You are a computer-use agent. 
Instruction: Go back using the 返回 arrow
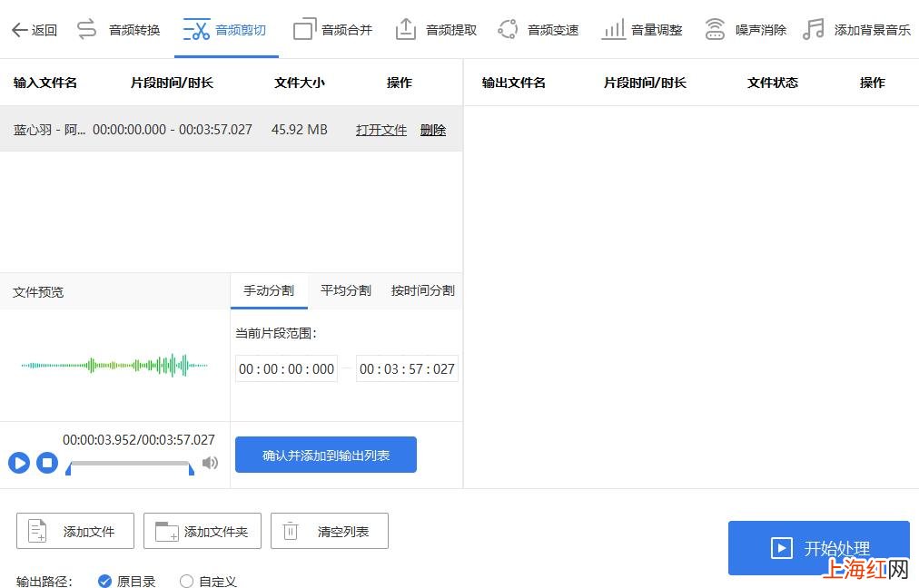pos(19,30)
